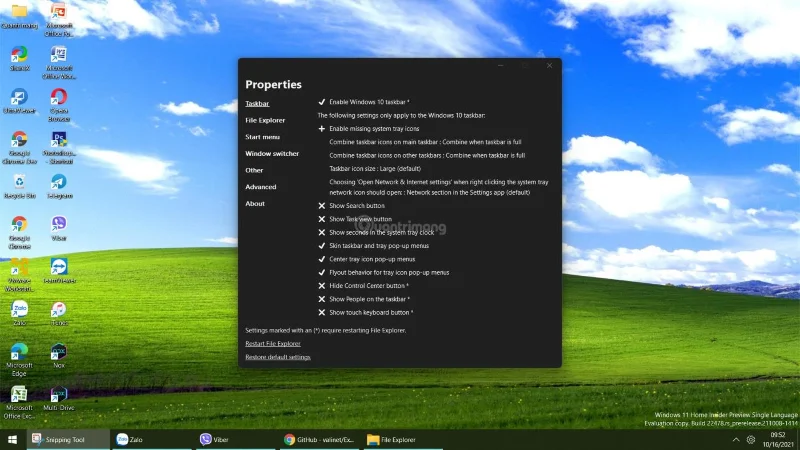Open the taskbar clock showing 09:52
The height and width of the screenshot is (450, 800).
[778, 440]
